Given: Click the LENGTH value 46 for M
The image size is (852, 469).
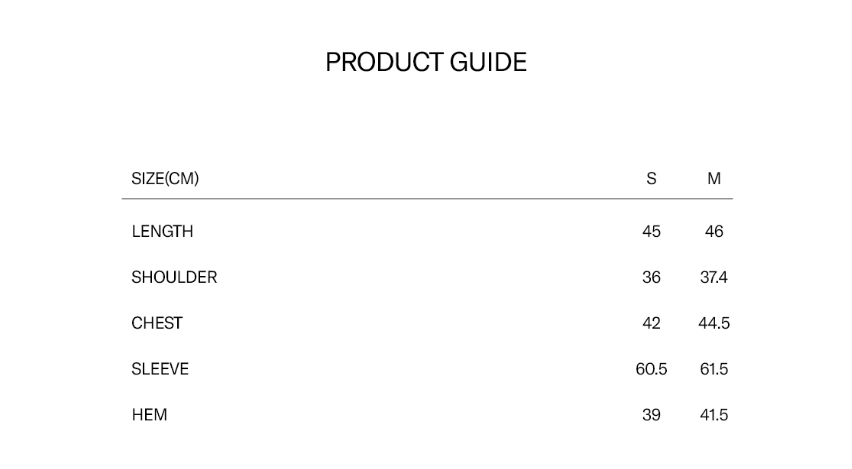Looking at the screenshot, I should click(714, 231).
